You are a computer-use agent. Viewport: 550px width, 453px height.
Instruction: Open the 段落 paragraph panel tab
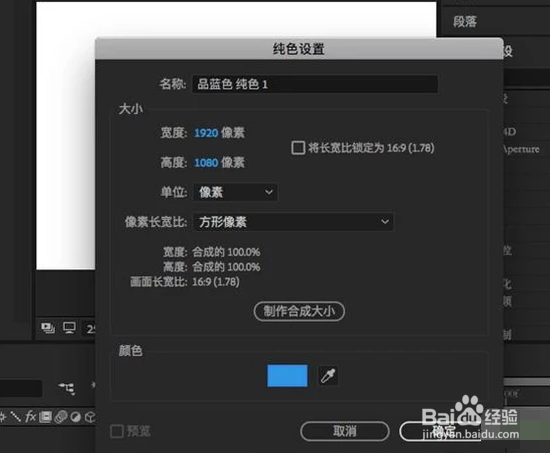click(465, 21)
